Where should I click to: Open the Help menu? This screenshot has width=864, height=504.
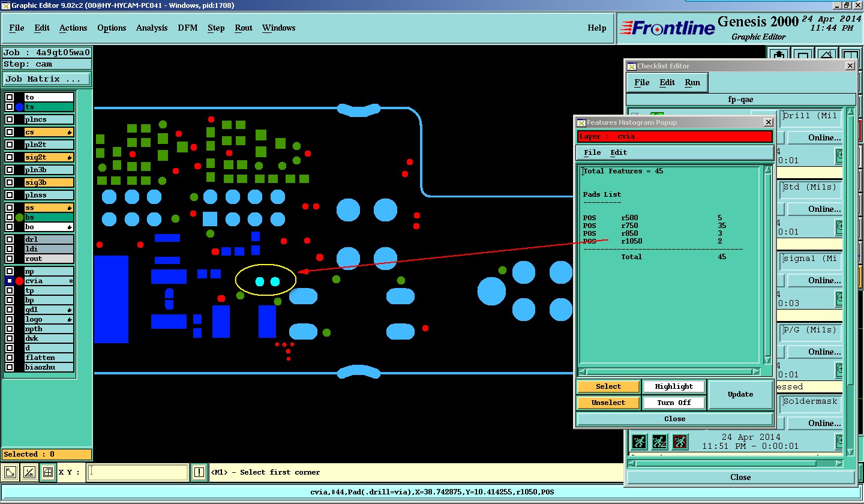coord(597,28)
